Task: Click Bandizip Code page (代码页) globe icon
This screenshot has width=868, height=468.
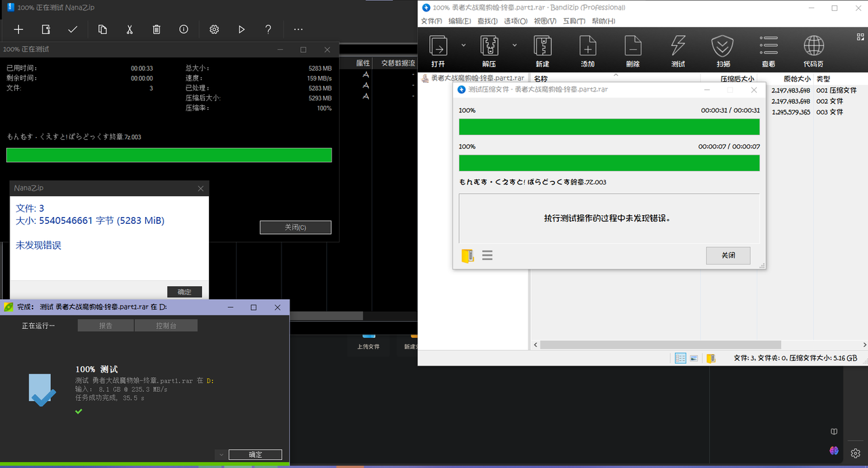Action: point(814,51)
